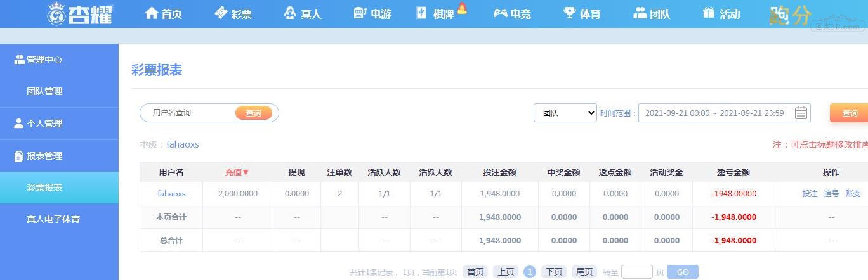Click the 2,000.0000 recharge cell
This screenshot has height=280, width=868.
tap(238, 194)
